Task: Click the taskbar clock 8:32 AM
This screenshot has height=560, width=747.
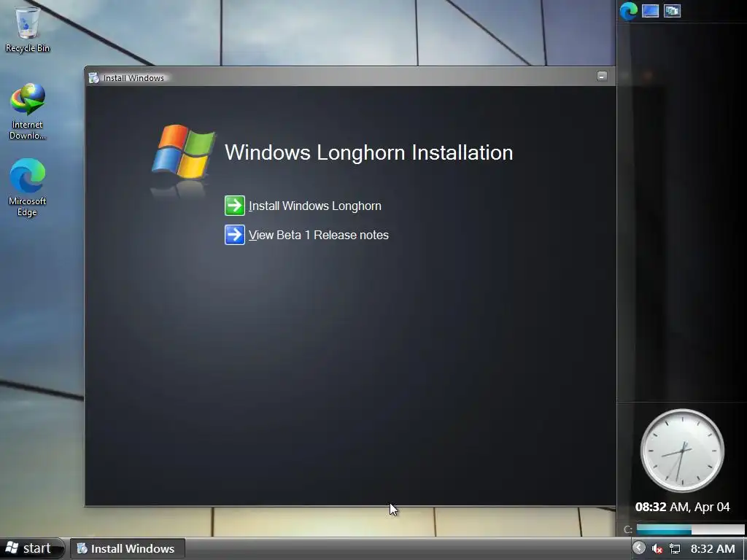Action: (713, 549)
